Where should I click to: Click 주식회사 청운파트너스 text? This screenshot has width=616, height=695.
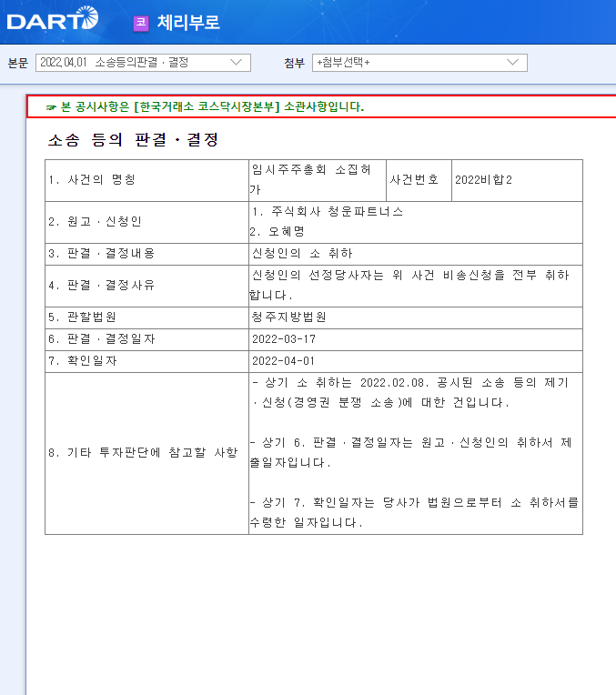[x=337, y=212]
